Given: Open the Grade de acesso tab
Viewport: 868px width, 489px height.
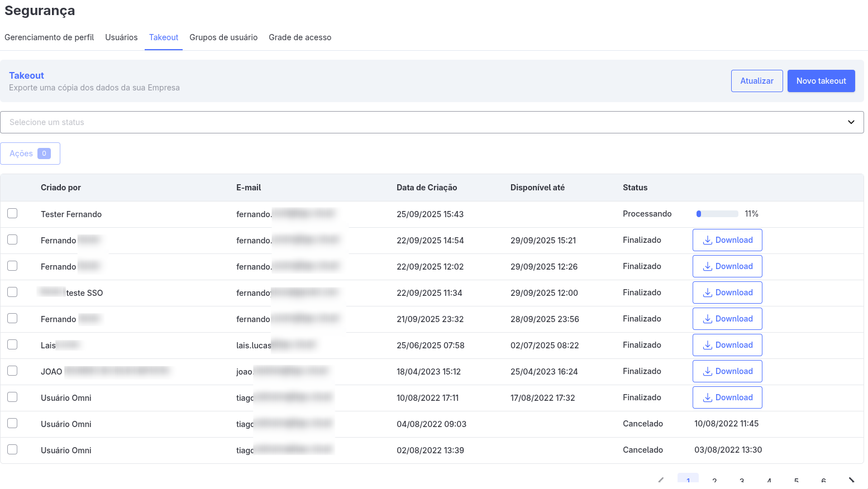Looking at the screenshot, I should coord(299,37).
